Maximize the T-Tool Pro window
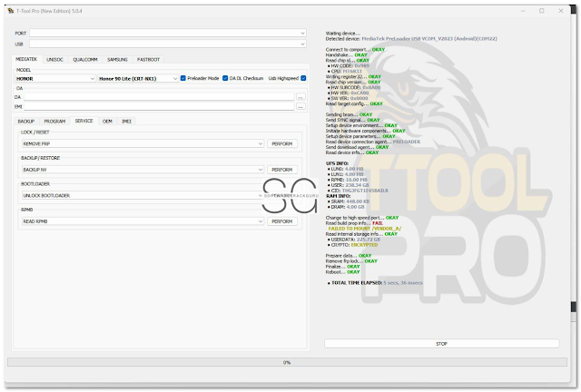The image size is (581, 392). point(542,11)
